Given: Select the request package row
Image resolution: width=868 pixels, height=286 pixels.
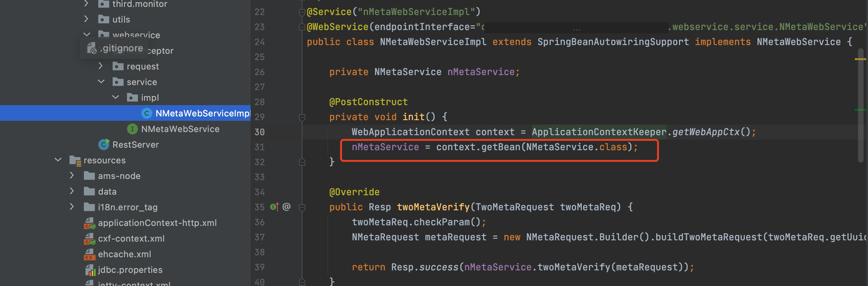Looking at the screenshot, I should [x=125, y=66].
